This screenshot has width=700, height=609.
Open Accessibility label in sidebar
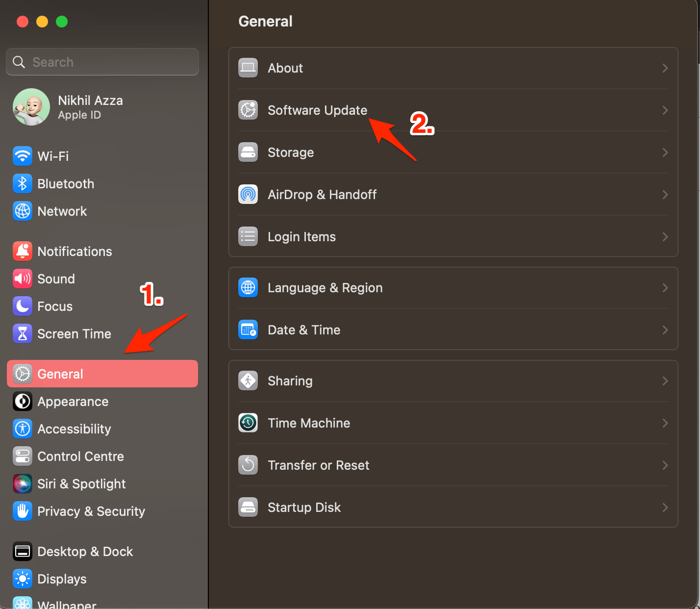pos(74,429)
